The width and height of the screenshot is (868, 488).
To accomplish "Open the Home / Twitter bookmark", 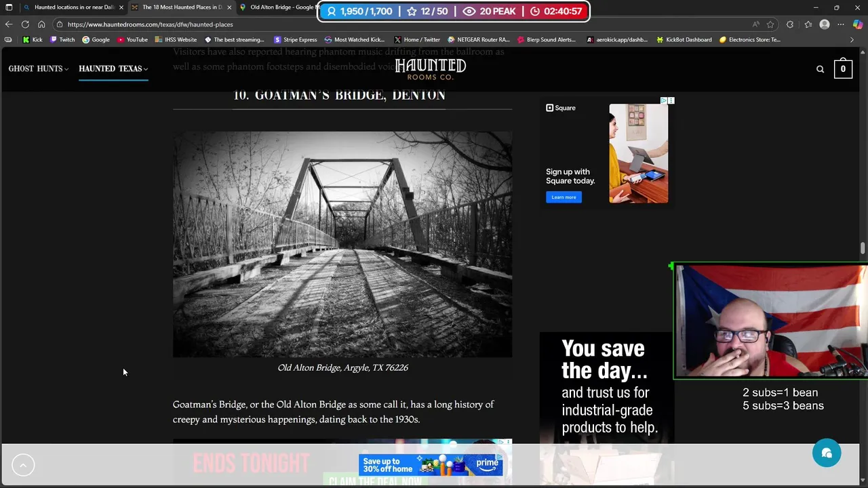I will click(417, 39).
